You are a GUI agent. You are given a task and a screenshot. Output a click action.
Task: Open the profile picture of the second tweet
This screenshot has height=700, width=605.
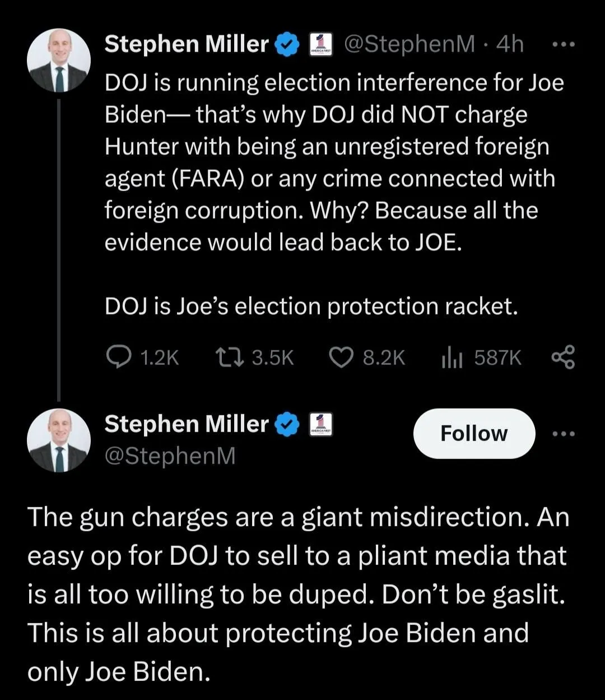coord(59,441)
